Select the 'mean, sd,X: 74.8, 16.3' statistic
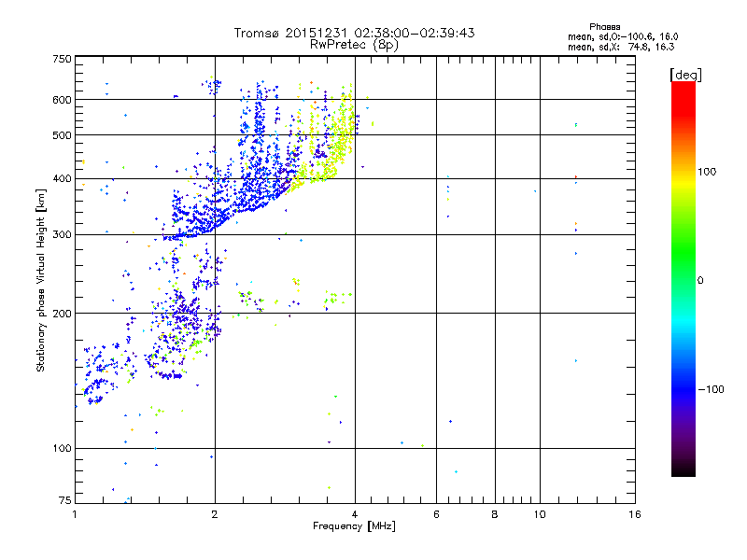This screenshot has height=560, width=747. pos(621,47)
